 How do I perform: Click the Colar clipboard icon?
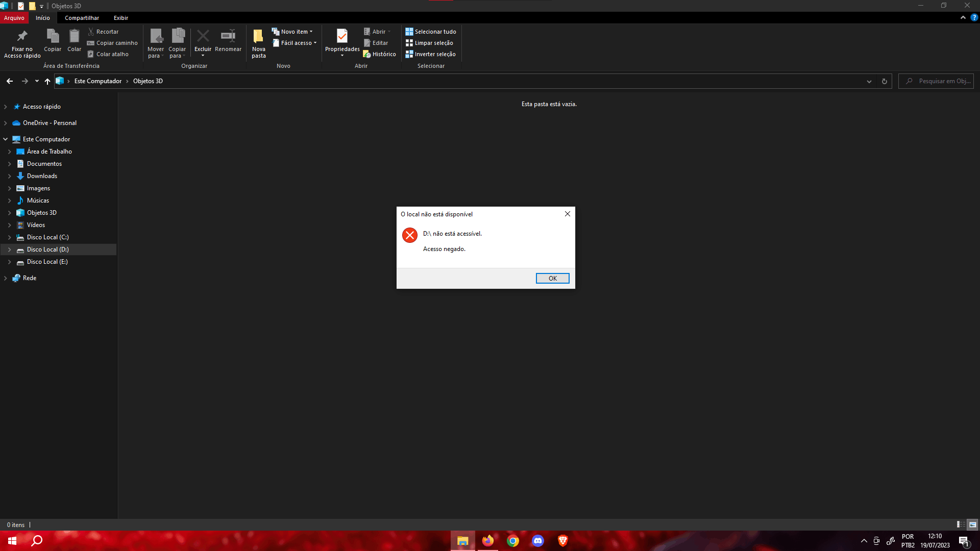pos(74,36)
